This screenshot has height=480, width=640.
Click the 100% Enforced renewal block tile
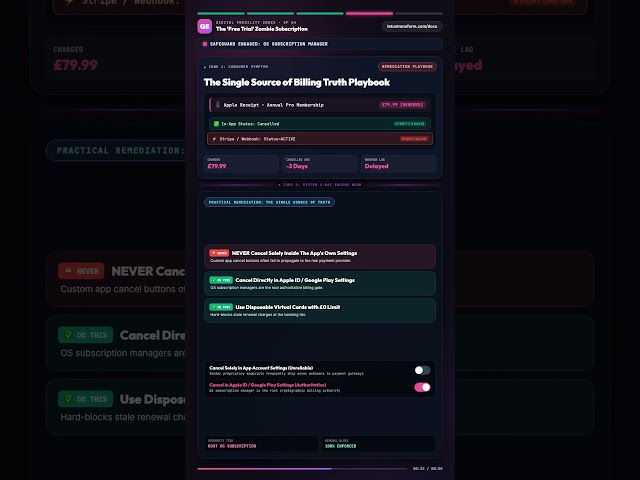(x=378, y=443)
